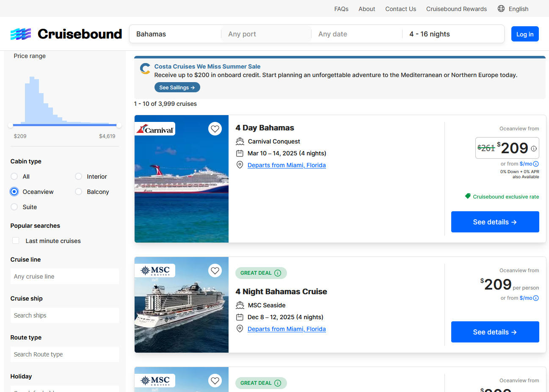The image size is (549, 392).
Task: Open the FAQs page
Action: (341, 9)
